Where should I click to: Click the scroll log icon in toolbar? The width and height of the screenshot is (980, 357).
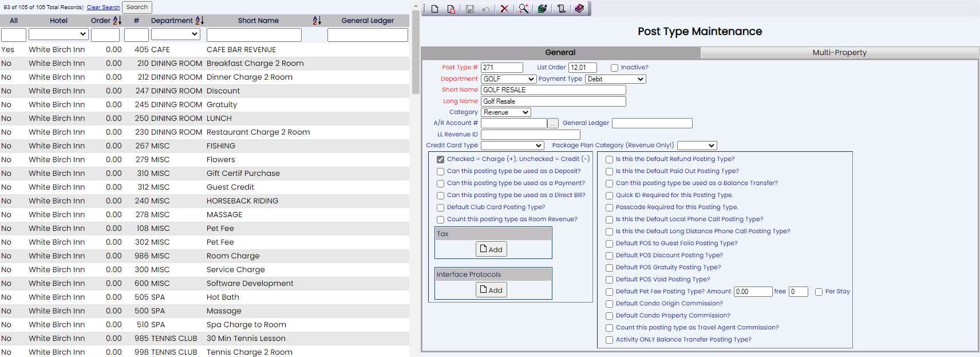(x=561, y=9)
